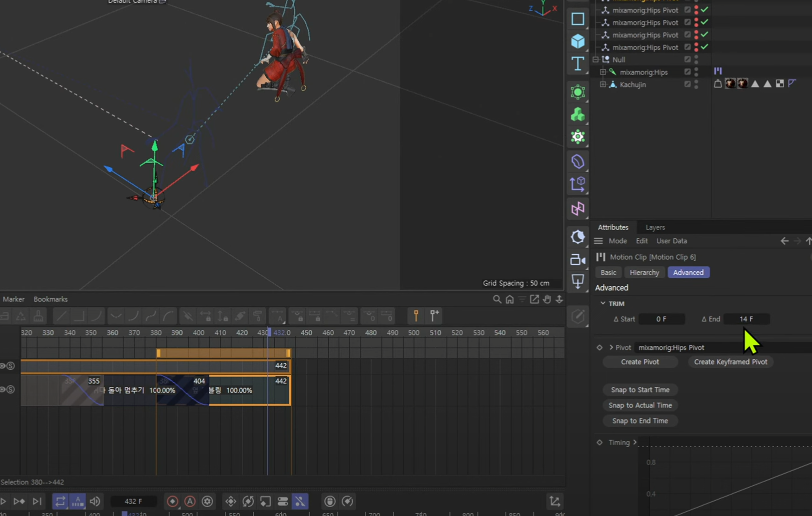Select the Cube primitive tool
The image size is (812, 516).
pyautogui.click(x=578, y=41)
